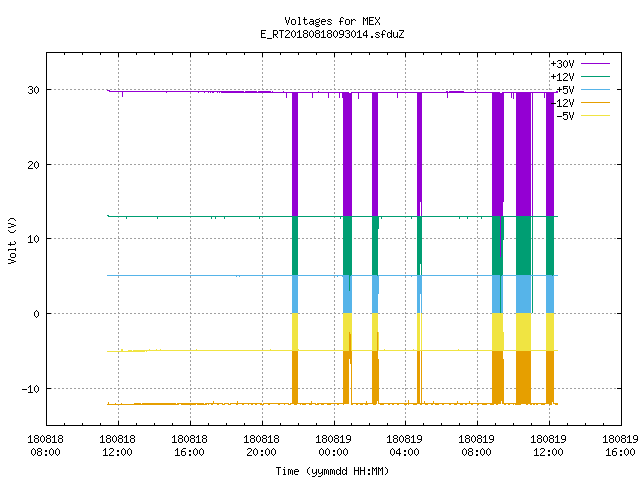This screenshot has width=640, height=480.
Task: Click the "Time (yymmdd HH:MM)" x-axis title
Action: [x=332, y=471]
